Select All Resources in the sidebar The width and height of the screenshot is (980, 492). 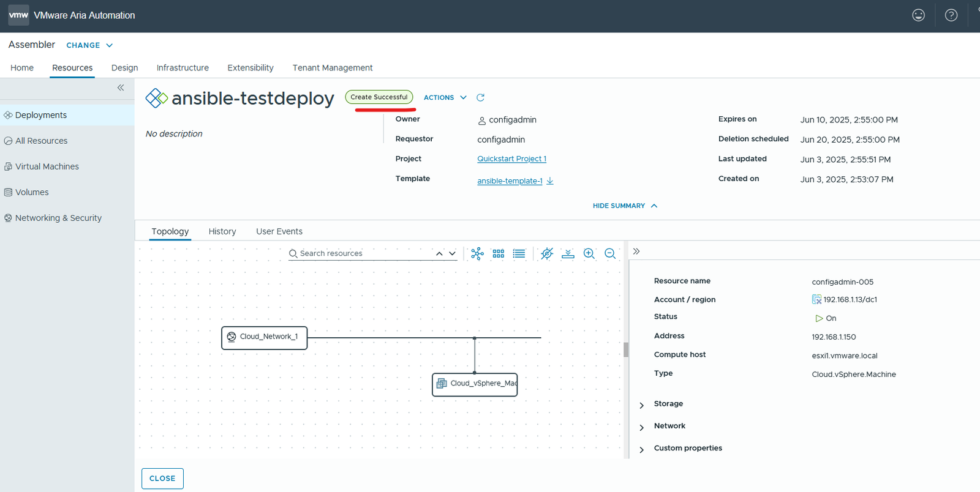(67, 141)
